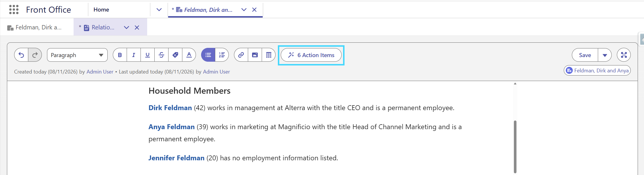Image resolution: width=644 pixels, height=175 pixels.
Task: Expand the editor to full screen
Action: pyautogui.click(x=624, y=55)
